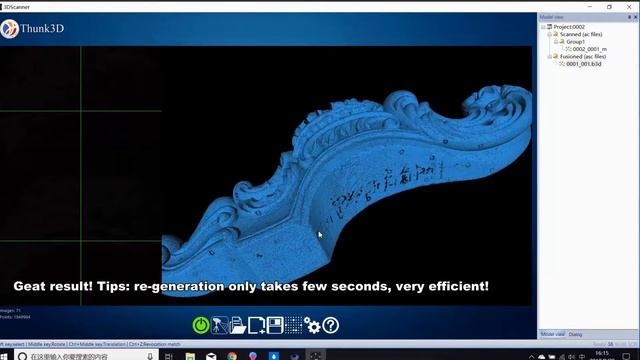The image size is (640, 360).
Task: Switch to the Model view tab
Action: (553, 334)
